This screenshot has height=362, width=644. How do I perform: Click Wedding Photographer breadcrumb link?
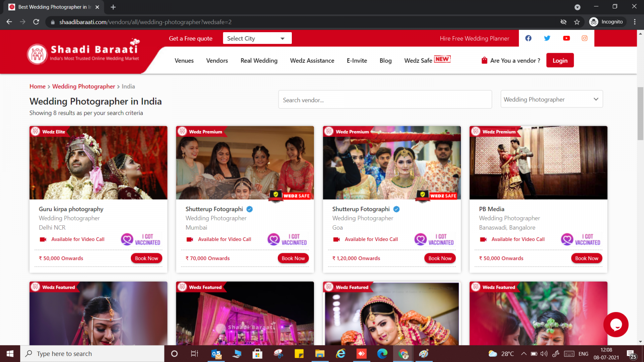click(x=84, y=86)
